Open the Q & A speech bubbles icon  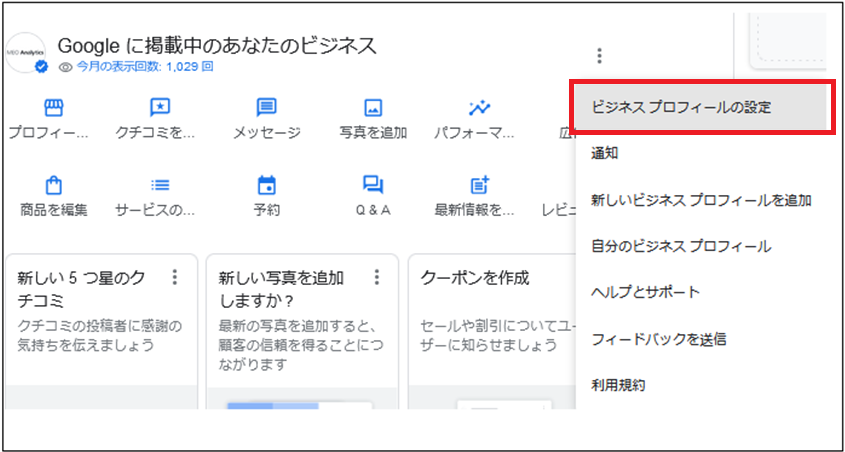[x=373, y=186]
